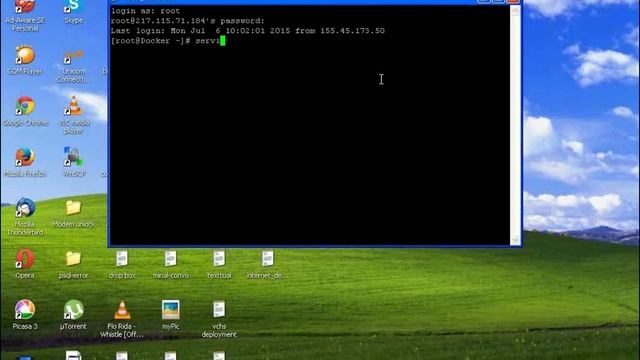Select the minal-convo text file

tap(171, 264)
